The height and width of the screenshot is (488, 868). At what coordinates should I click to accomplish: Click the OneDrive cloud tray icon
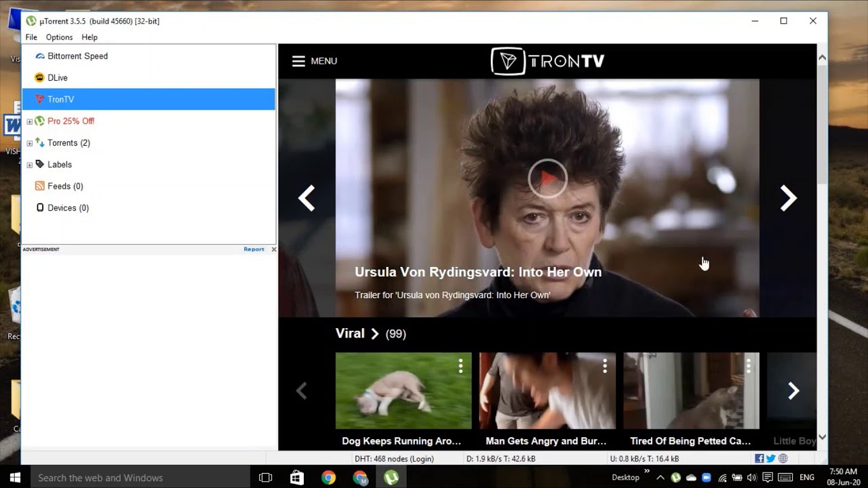point(691,478)
